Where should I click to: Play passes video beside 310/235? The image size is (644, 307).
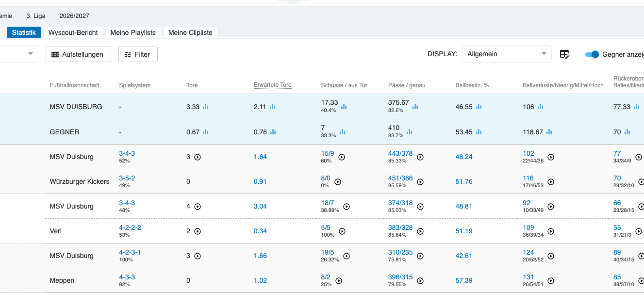(x=421, y=256)
